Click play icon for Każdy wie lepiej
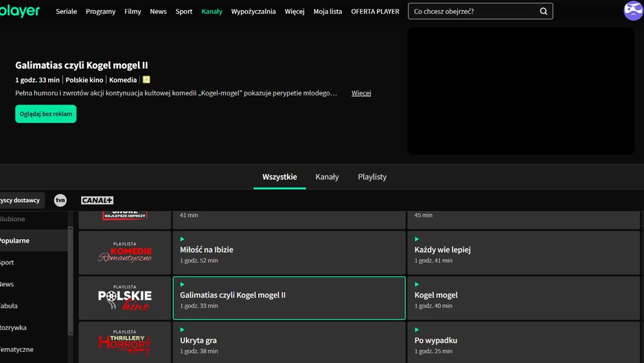The height and width of the screenshot is (363, 644). click(417, 239)
